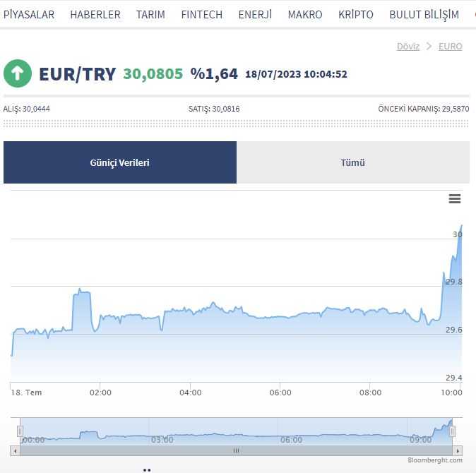Grab the right range navigator handle
This screenshot has width=476, height=473.
[452, 431]
